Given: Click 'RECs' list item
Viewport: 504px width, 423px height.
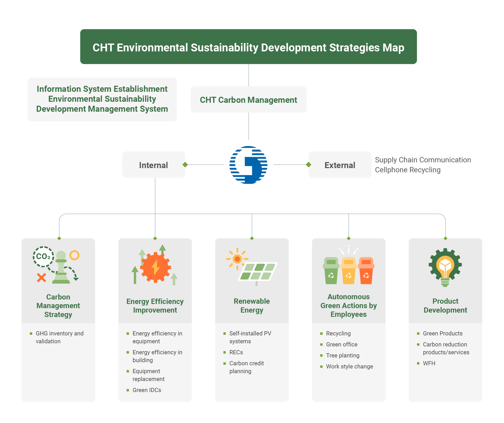Looking at the screenshot, I should point(236,352).
